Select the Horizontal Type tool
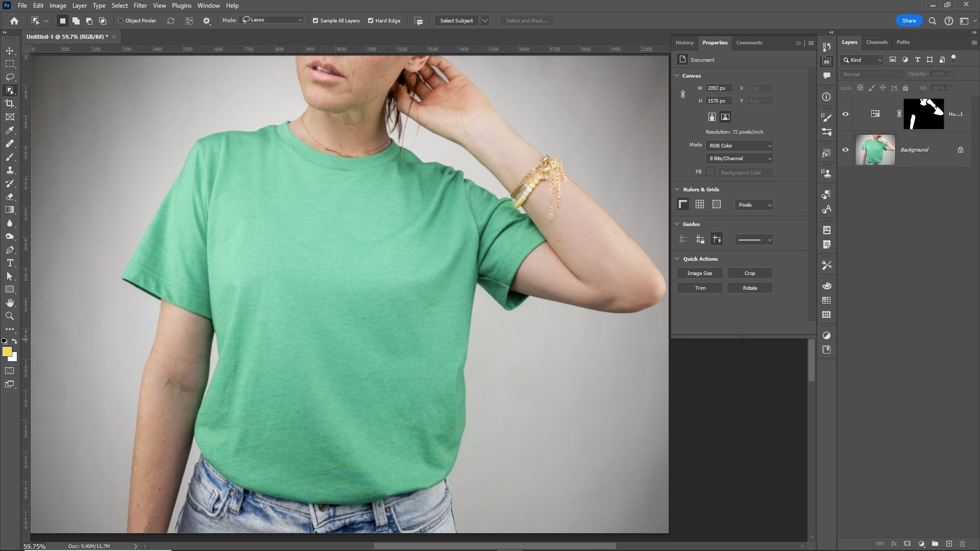 point(10,263)
